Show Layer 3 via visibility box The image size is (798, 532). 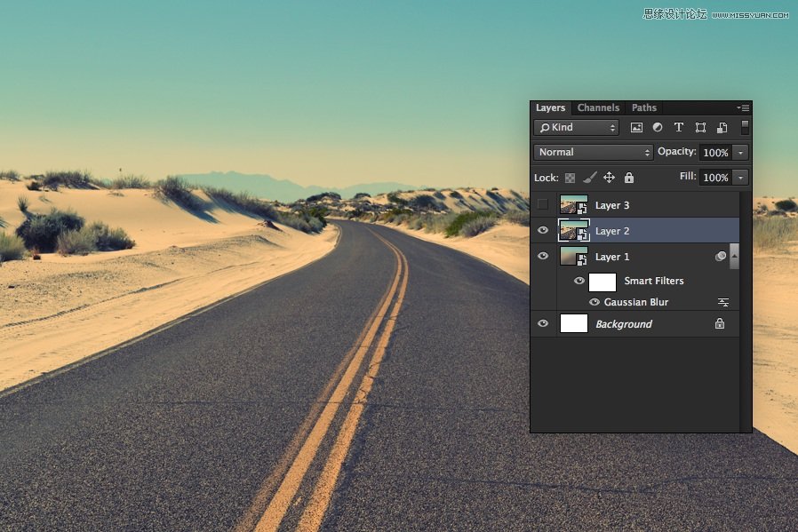pos(543,205)
